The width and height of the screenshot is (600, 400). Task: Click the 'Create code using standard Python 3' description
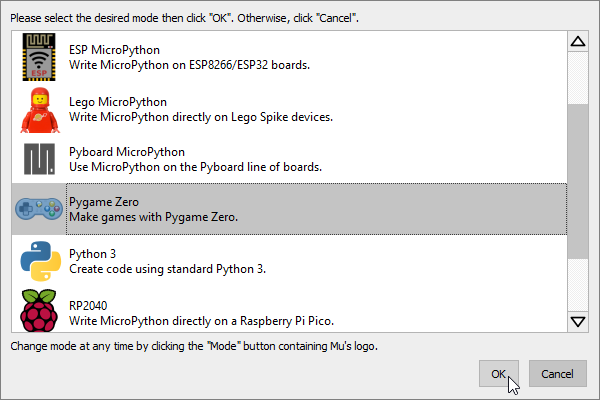coord(168,269)
